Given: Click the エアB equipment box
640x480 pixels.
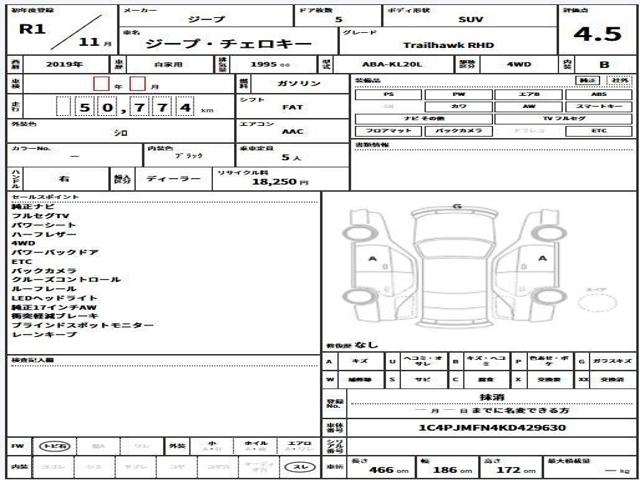Looking at the screenshot, I should coord(529,95).
